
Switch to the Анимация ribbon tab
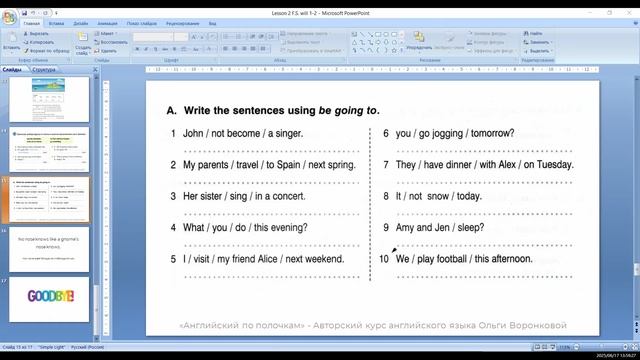tap(107, 24)
